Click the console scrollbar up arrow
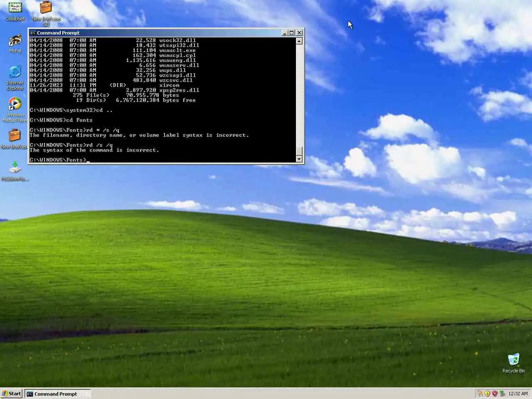532x399 pixels. click(299, 41)
